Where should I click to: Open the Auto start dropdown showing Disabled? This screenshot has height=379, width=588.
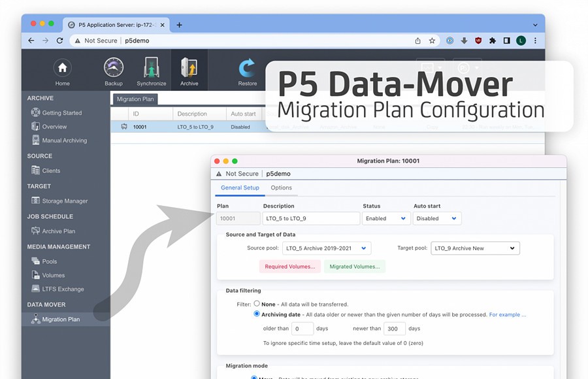pyautogui.click(x=437, y=218)
